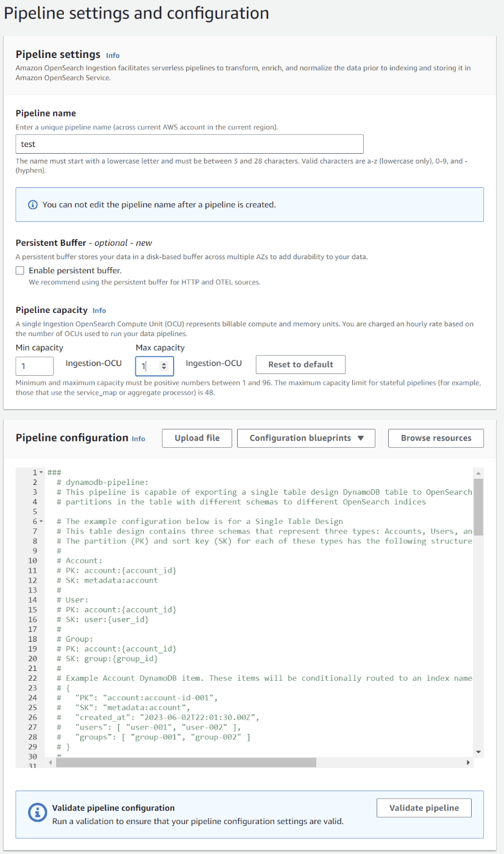
Task: Click line with "created_at" timestamp
Action: [158, 717]
